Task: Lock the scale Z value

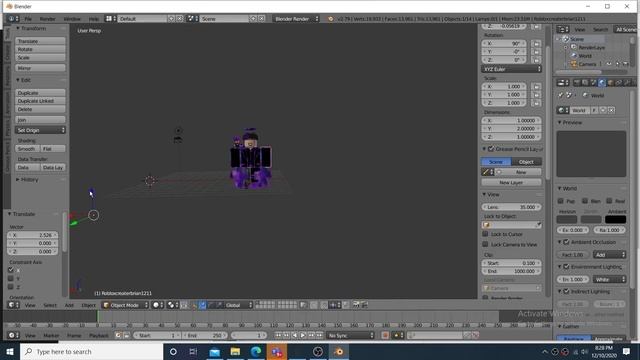Action: click(x=537, y=103)
